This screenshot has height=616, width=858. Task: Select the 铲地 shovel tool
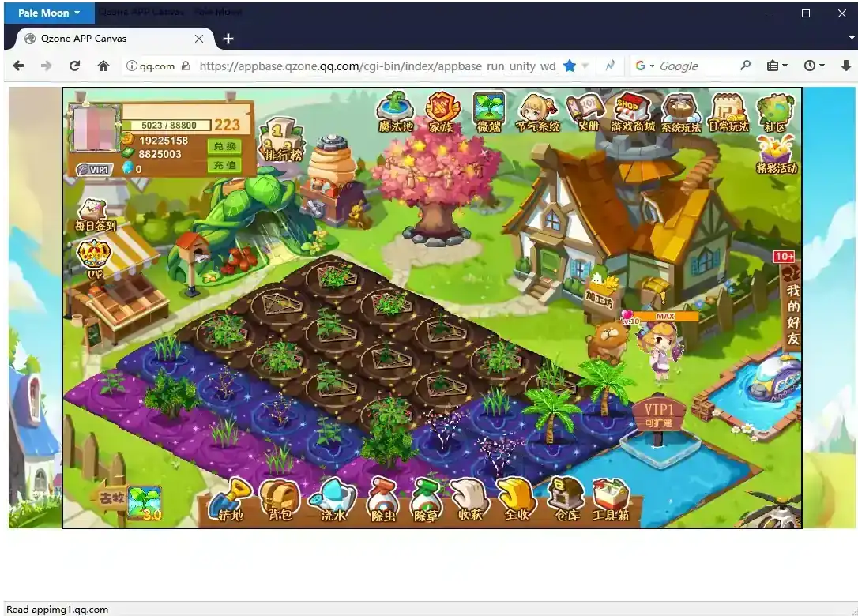click(231, 499)
